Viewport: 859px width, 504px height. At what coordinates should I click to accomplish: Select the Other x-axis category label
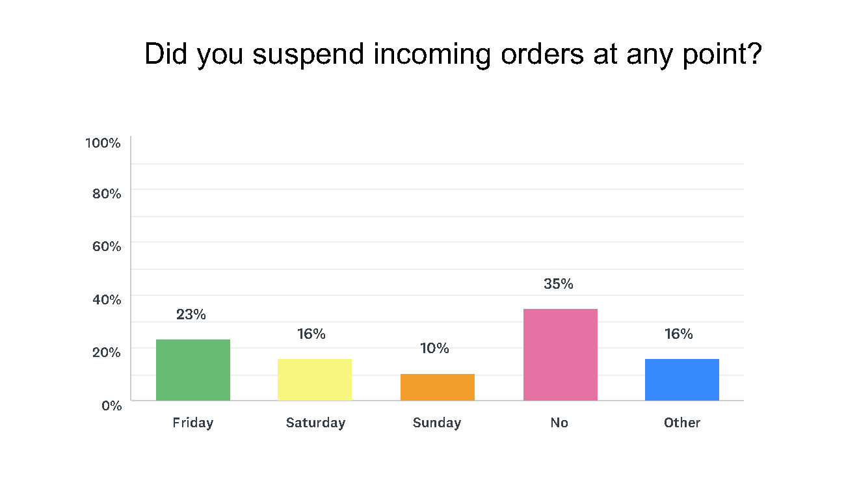click(682, 423)
